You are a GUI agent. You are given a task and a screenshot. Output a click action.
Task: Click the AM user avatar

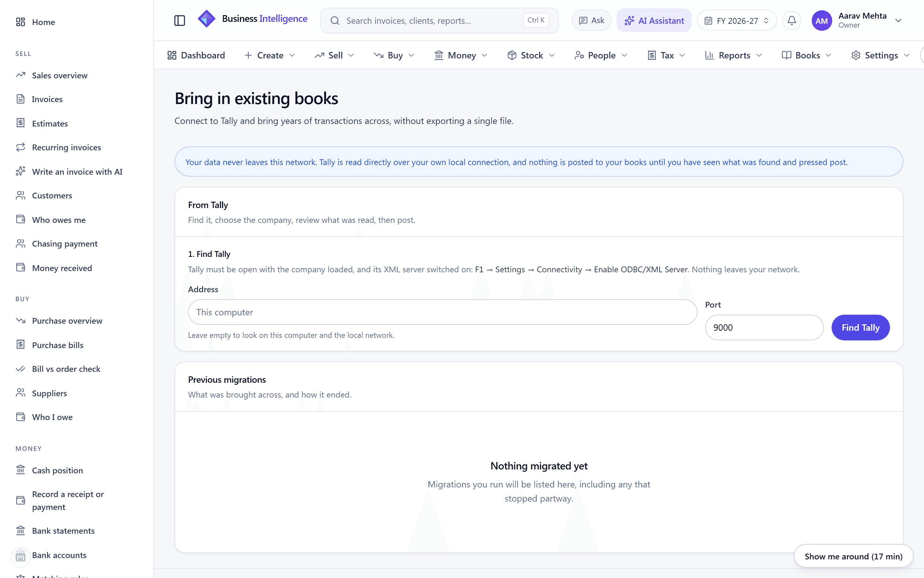tap(822, 21)
